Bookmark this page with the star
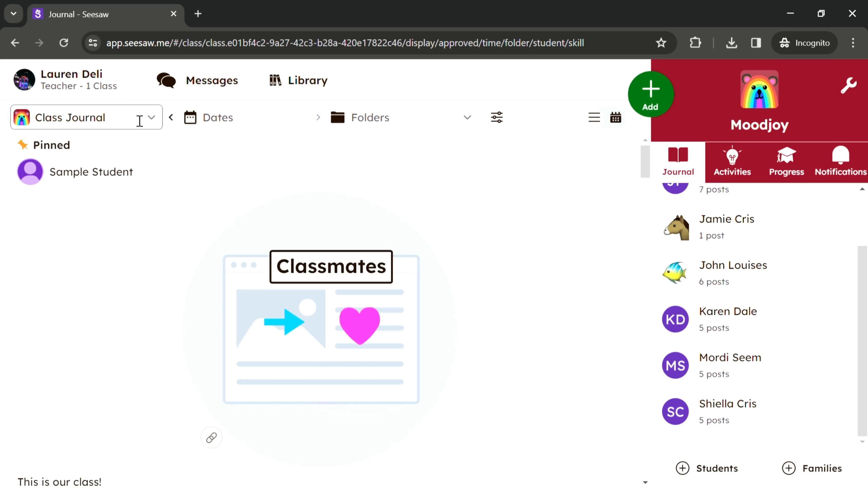 click(x=661, y=43)
